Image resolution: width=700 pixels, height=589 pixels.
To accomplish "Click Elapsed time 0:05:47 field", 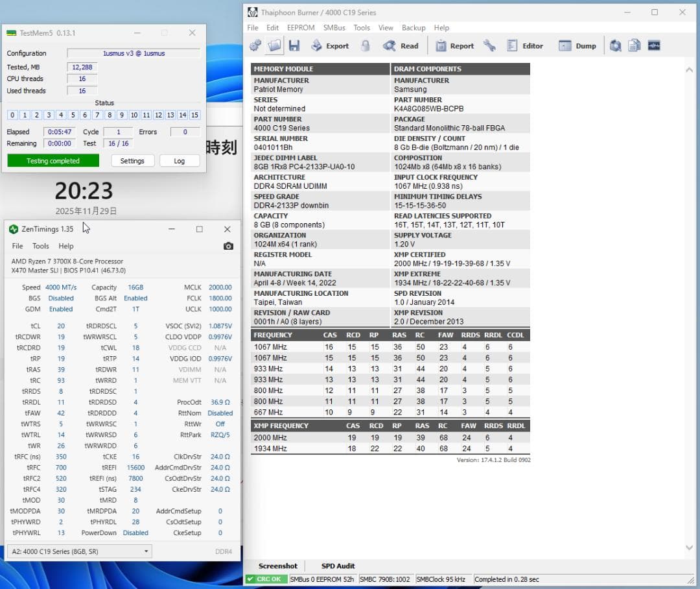I will click(x=60, y=132).
